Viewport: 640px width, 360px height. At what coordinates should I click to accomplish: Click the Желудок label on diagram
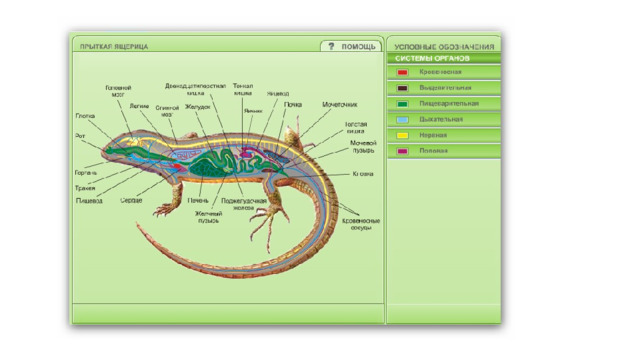pos(198,107)
